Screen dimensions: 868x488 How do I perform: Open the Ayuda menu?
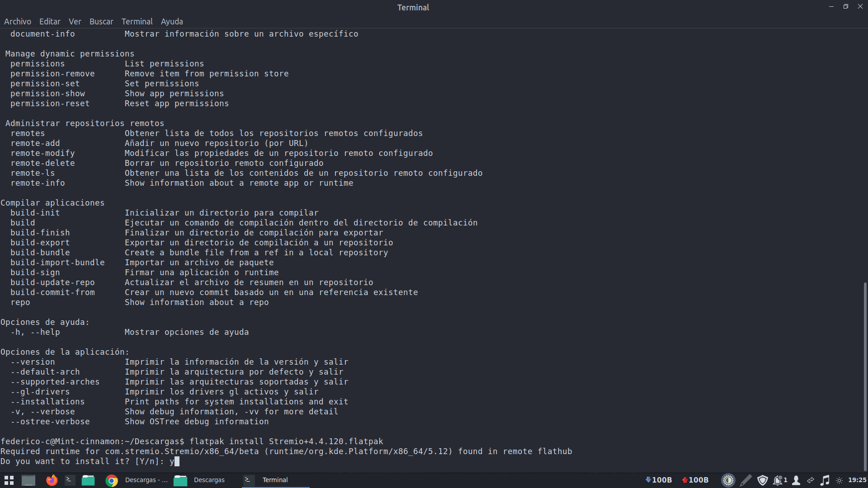172,22
